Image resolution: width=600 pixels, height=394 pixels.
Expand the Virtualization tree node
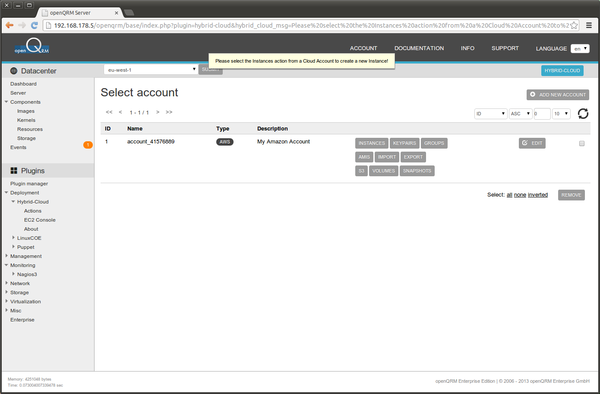point(7,301)
